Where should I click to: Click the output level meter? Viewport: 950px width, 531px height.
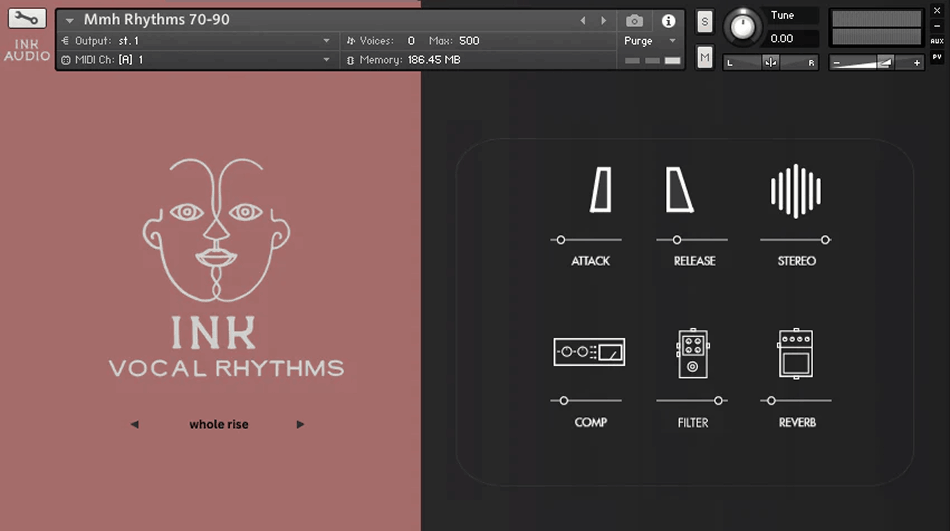coord(876,28)
